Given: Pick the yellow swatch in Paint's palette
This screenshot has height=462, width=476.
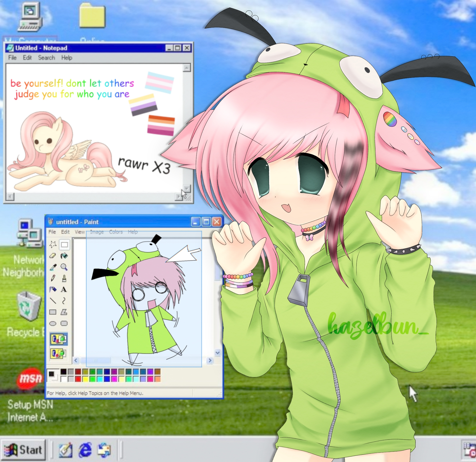Looking at the screenshot, I should [x=85, y=379].
